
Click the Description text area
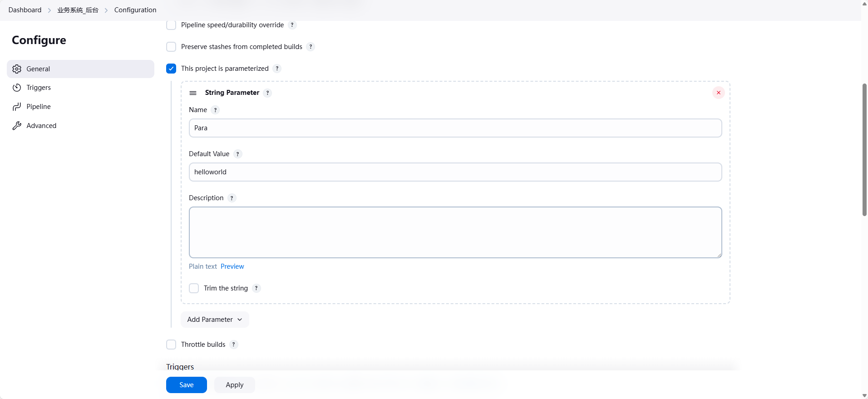(x=455, y=232)
